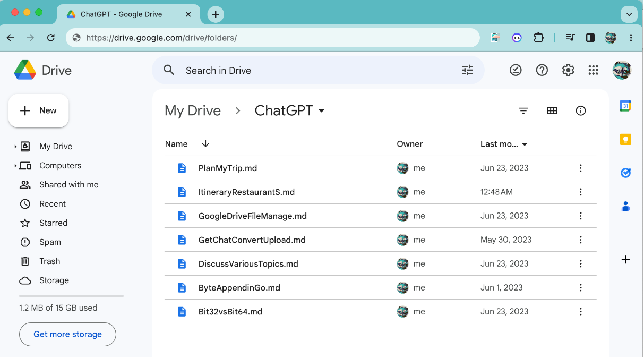The image size is (644, 358).
Task: Click the browser back arrow
Action: [x=11, y=38]
